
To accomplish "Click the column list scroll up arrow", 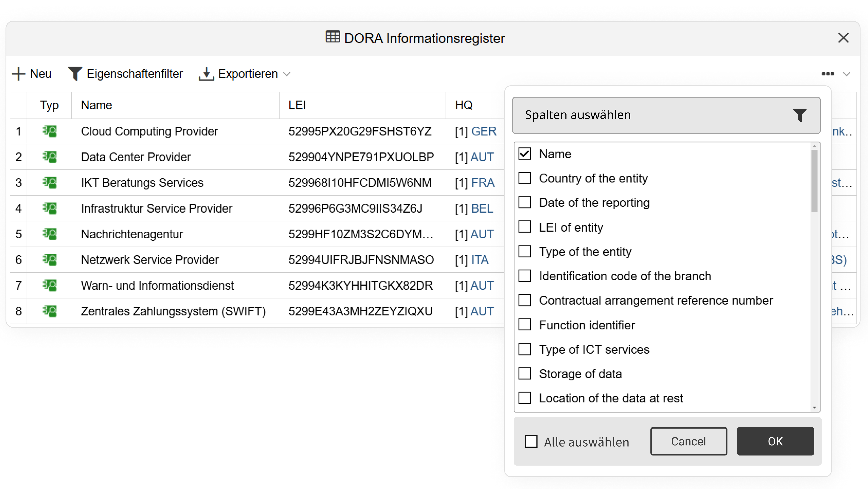I will [x=814, y=146].
